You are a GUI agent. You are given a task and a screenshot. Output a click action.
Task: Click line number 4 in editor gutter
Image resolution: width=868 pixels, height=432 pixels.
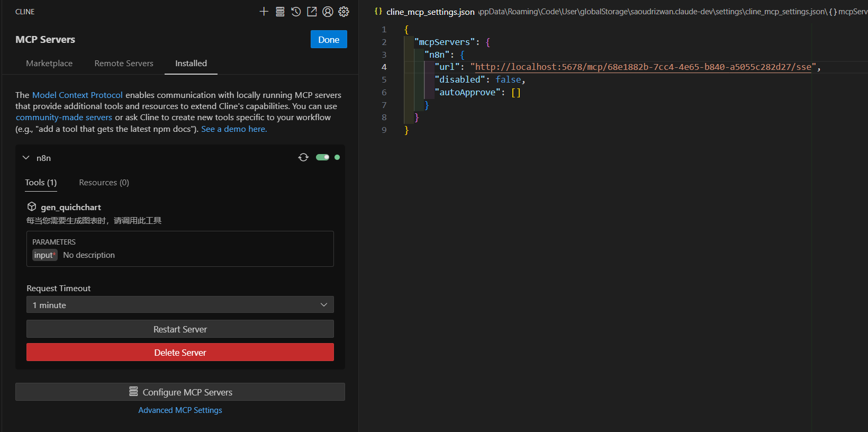[384, 67]
